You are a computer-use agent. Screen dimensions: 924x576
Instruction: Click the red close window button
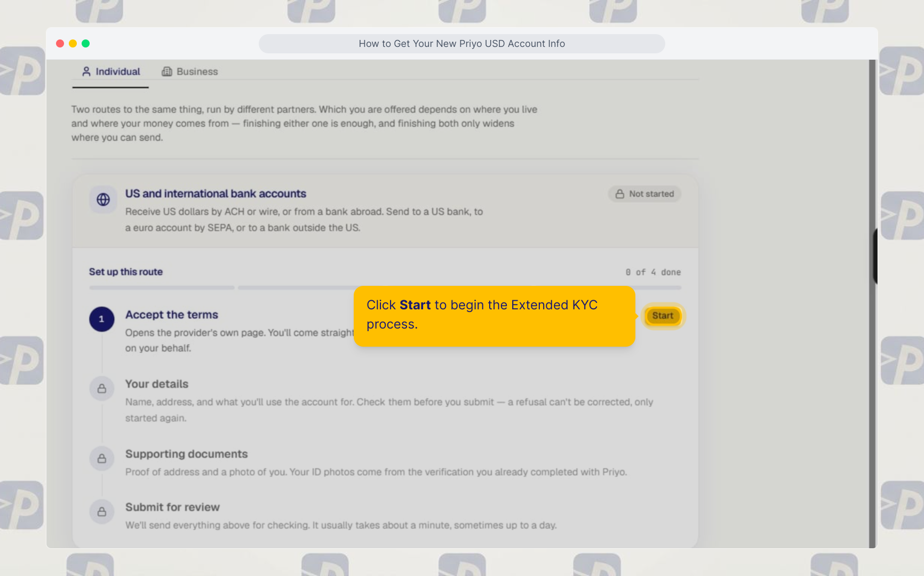tap(60, 43)
